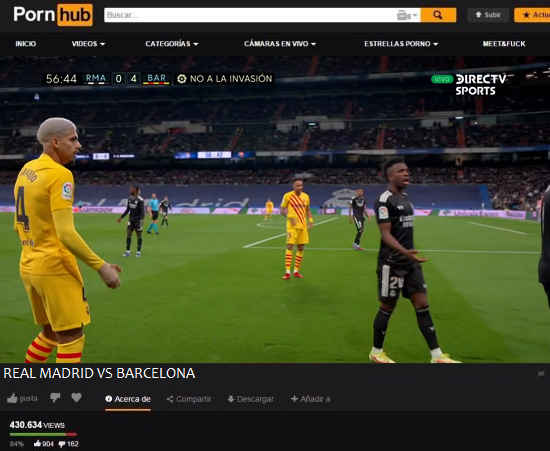This screenshot has height=451, width=550.
Task: Click the 430.634 views count
Action: click(x=37, y=425)
